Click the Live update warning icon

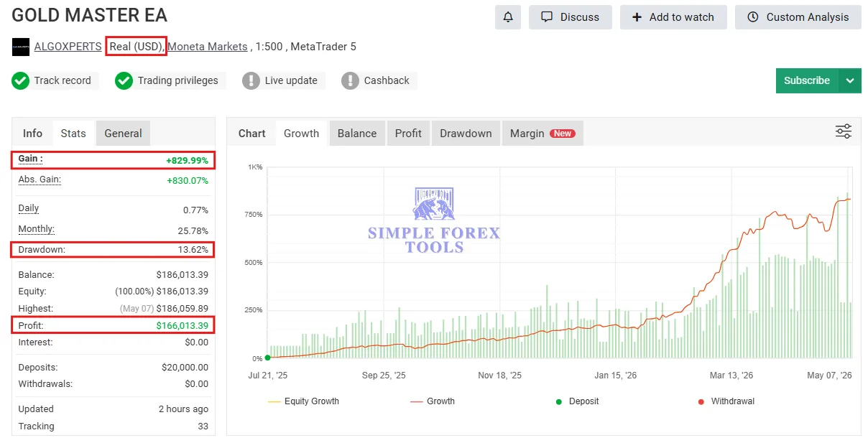tap(251, 80)
